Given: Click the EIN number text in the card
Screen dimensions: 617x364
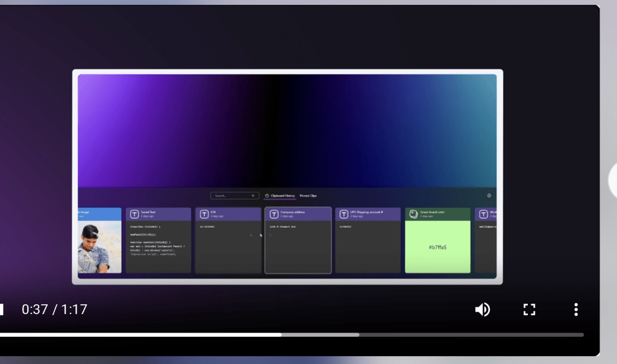Looking at the screenshot, I should coord(207,227).
